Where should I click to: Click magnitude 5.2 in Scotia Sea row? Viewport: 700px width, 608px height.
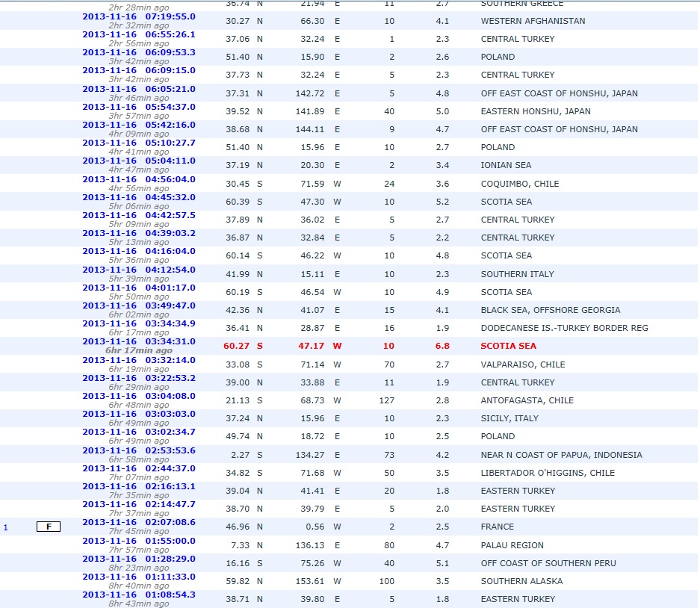point(442,202)
